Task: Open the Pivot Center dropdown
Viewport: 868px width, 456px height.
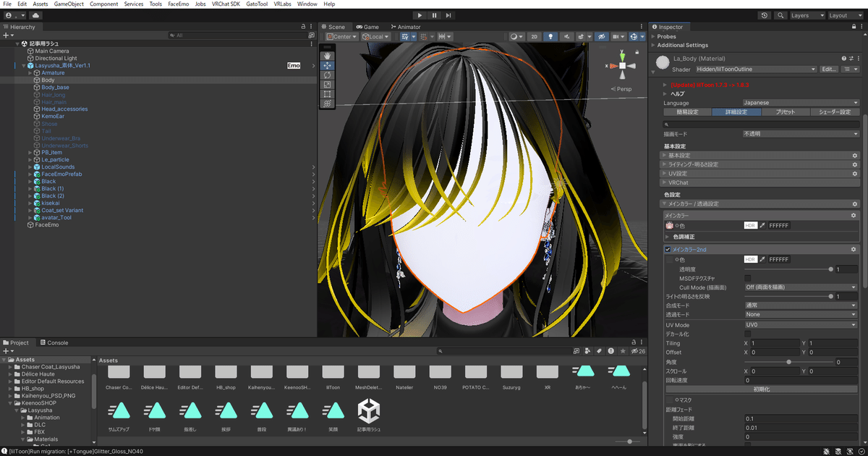Action: pos(342,36)
